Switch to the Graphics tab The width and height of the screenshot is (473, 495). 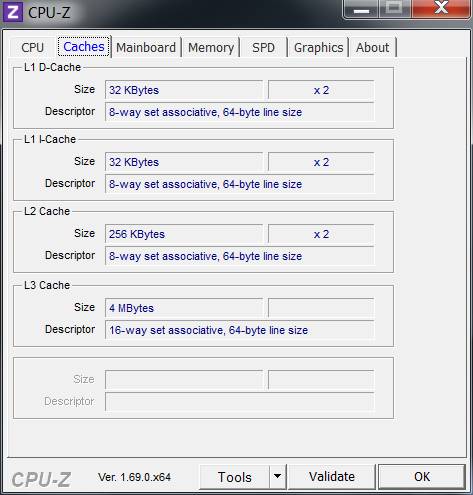[x=318, y=47]
